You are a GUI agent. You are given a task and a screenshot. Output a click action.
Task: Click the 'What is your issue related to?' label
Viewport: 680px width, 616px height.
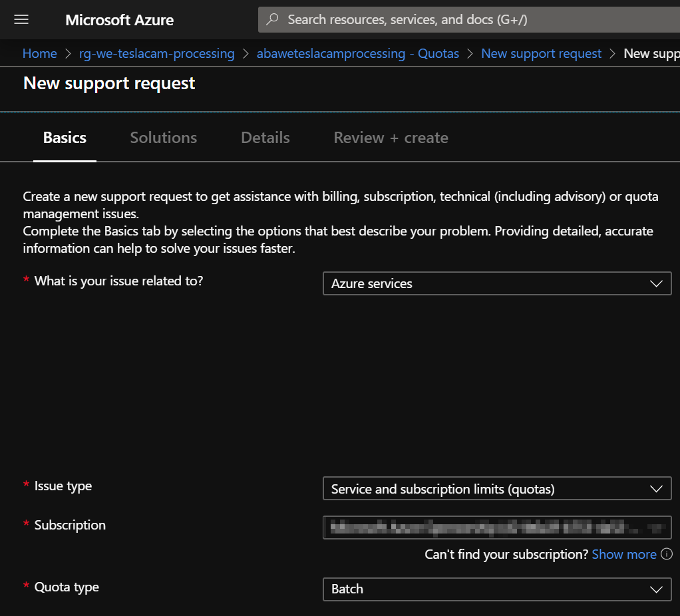(x=118, y=281)
